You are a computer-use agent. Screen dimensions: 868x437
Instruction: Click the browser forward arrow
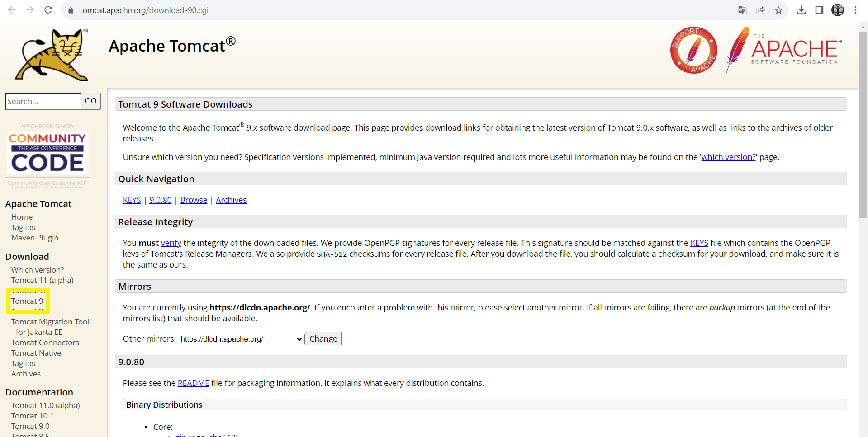tap(30, 10)
